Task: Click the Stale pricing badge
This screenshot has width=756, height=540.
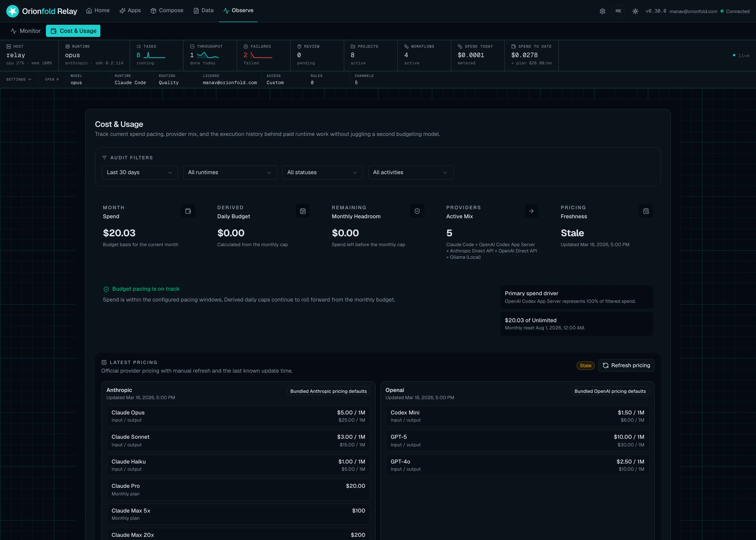Action: click(x=585, y=366)
